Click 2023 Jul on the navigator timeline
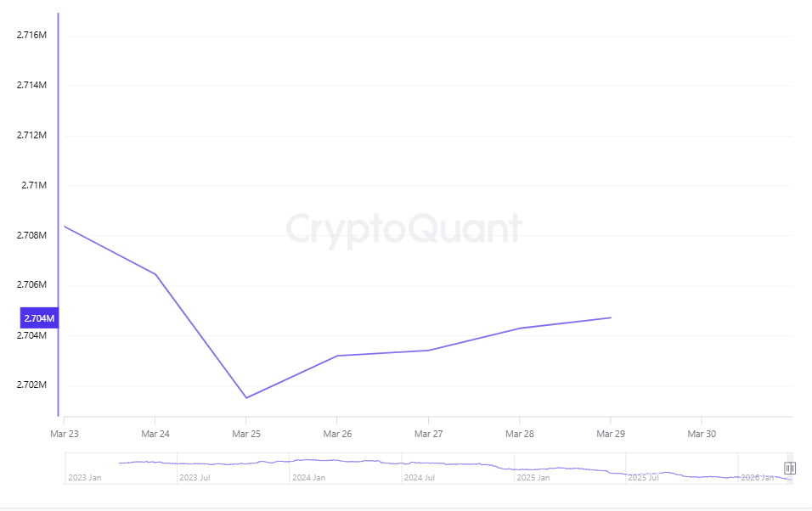 point(195,478)
